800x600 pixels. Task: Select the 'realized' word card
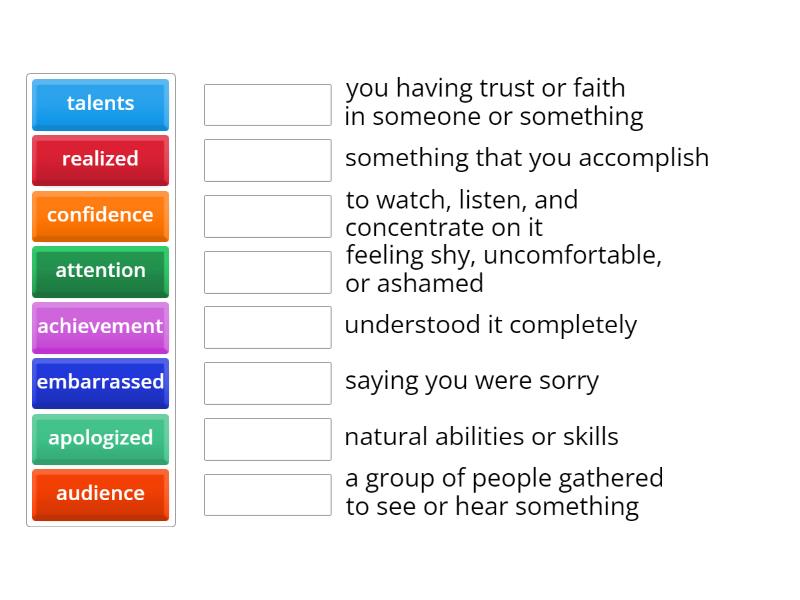(x=100, y=160)
